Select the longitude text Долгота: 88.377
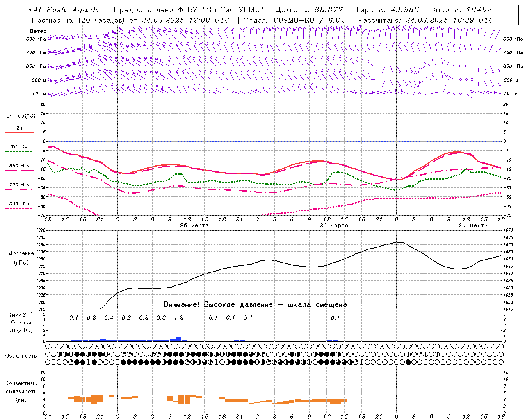The image size is (525, 420). [309, 10]
